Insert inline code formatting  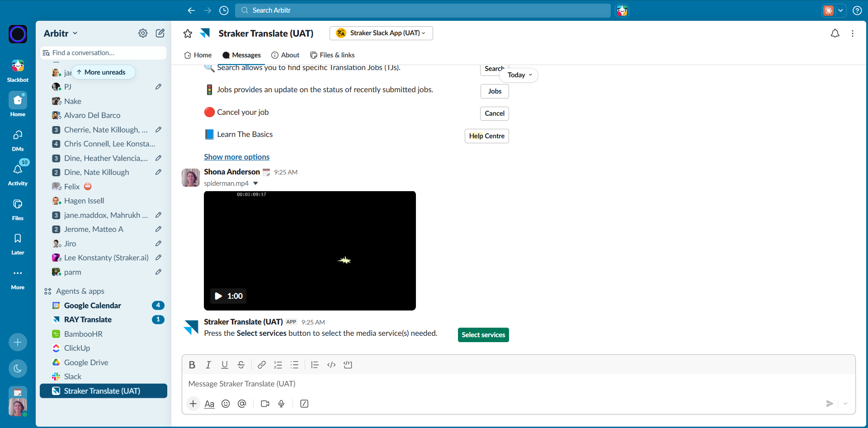[331, 365]
